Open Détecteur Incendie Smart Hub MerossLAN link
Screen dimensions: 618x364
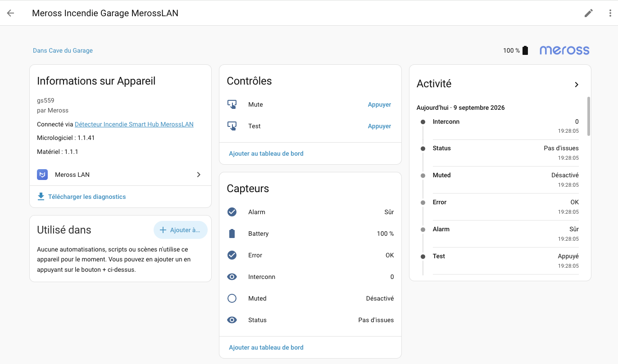134,124
